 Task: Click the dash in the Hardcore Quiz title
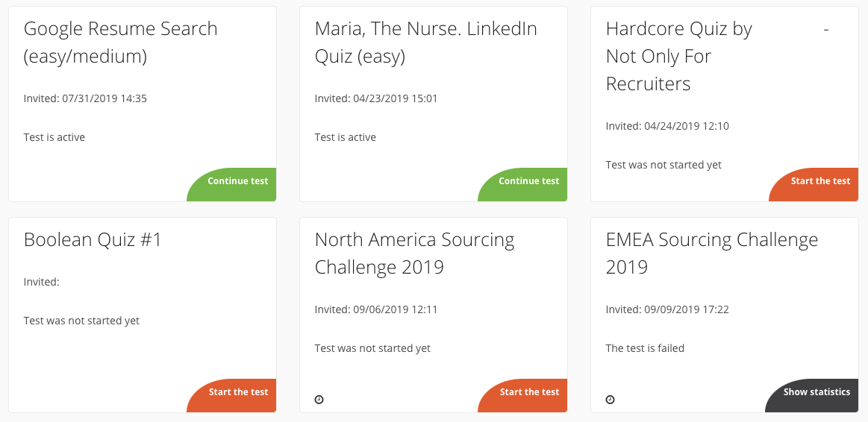click(826, 29)
